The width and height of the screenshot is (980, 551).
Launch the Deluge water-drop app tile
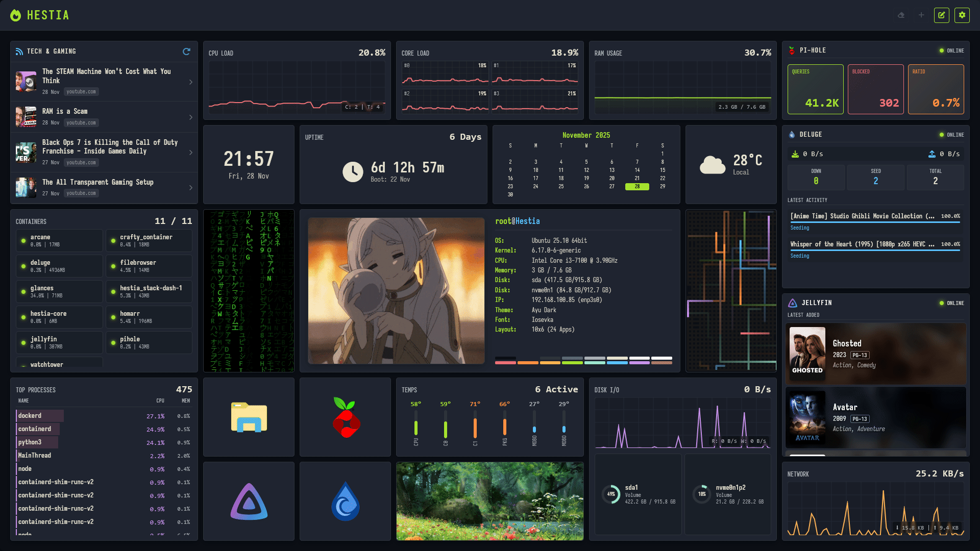(345, 502)
